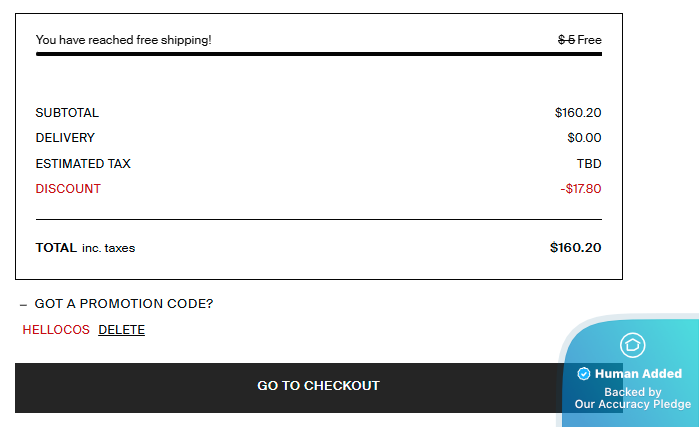
Task: Click the discount amount -$17.80
Action: coord(581,189)
